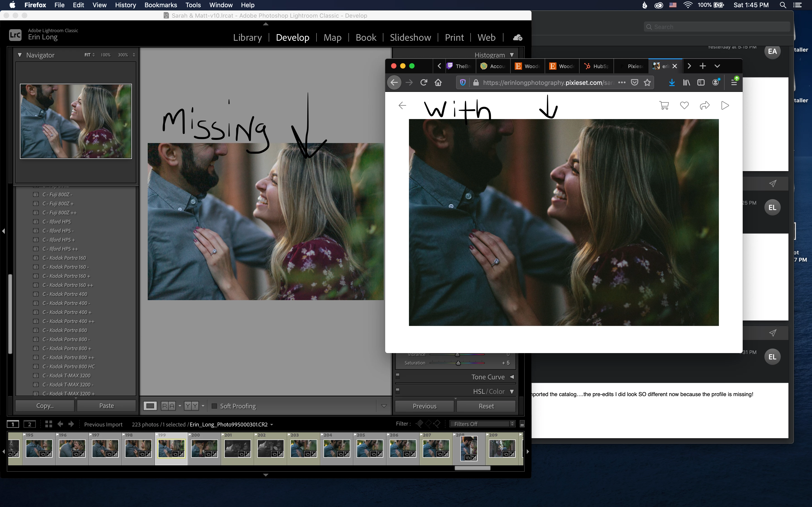Click the heart favorite icon
Screen dimensions: 812x507
pyautogui.click(x=684, y=106)
